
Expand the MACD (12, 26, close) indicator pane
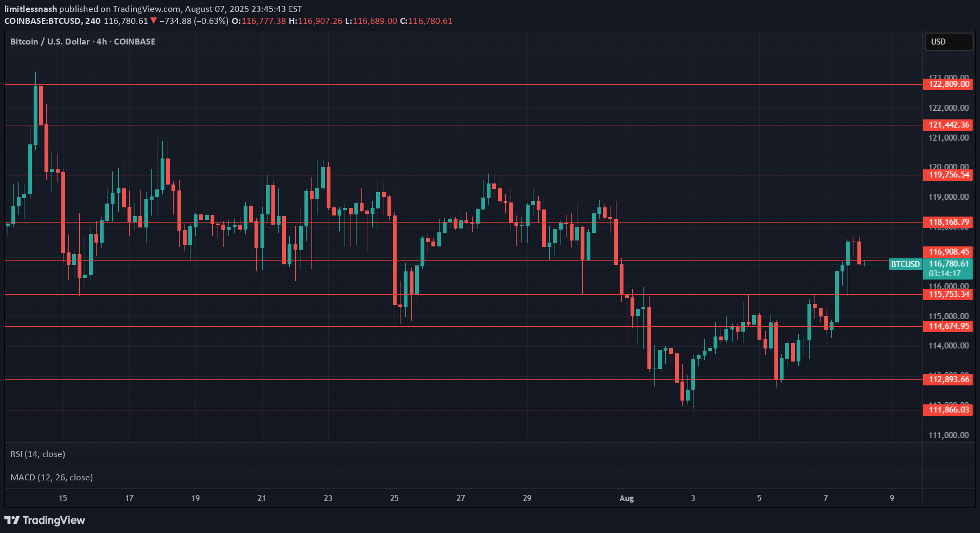point(52,478)
